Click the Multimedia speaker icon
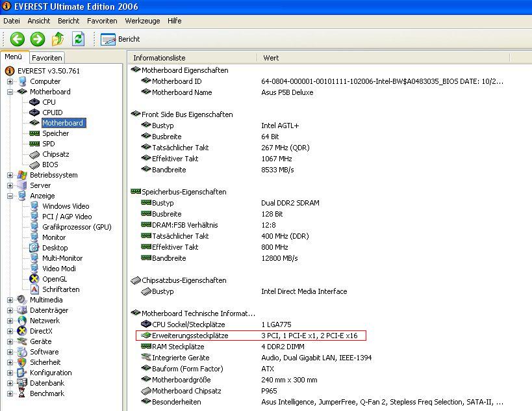The width and height of the screenshot is (532, 411). click(x=22, y=300)
